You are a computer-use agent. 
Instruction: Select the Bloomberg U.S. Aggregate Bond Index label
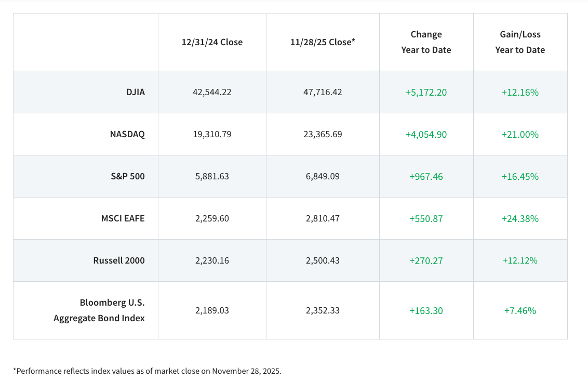99,310
